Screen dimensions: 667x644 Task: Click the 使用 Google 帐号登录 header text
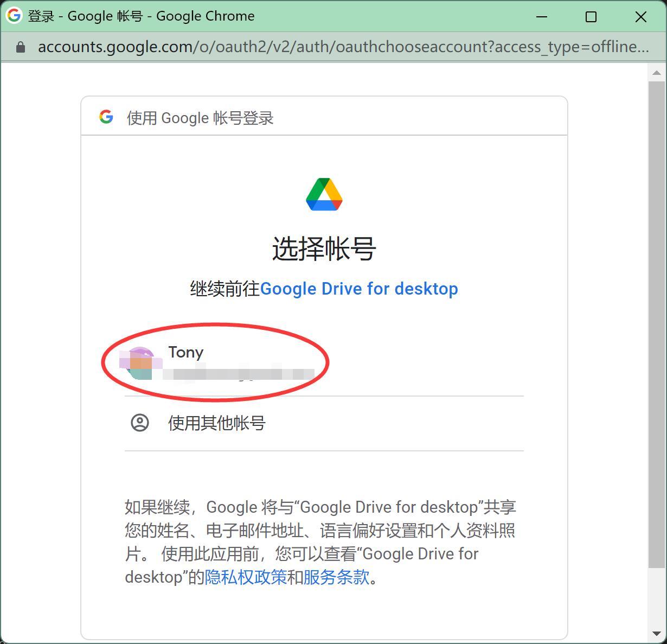coord(200,118)
